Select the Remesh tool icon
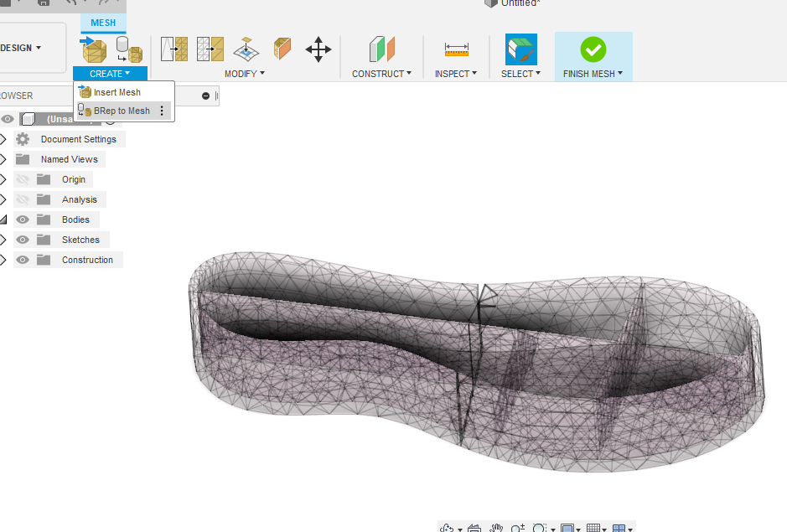This screenshot has height=532, width=787. pos(174,49)
